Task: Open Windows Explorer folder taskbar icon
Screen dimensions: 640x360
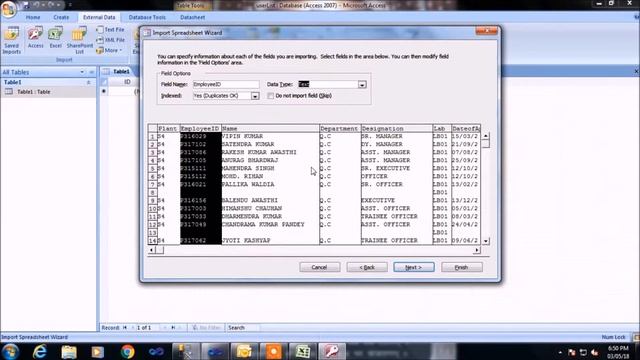Action: (69, 351)
